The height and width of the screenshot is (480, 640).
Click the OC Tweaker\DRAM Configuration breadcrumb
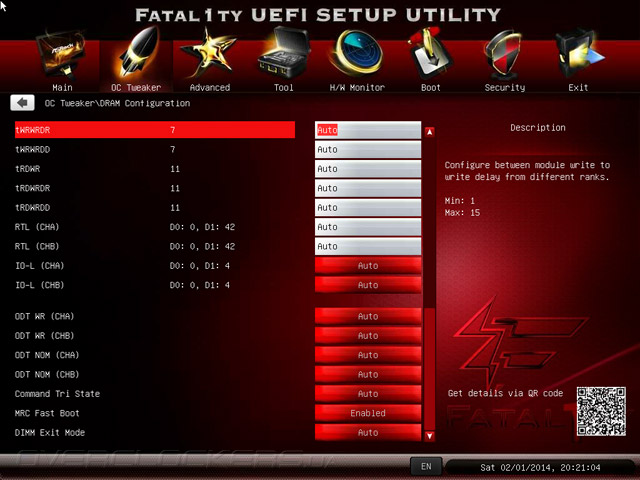tap(117, 103)
